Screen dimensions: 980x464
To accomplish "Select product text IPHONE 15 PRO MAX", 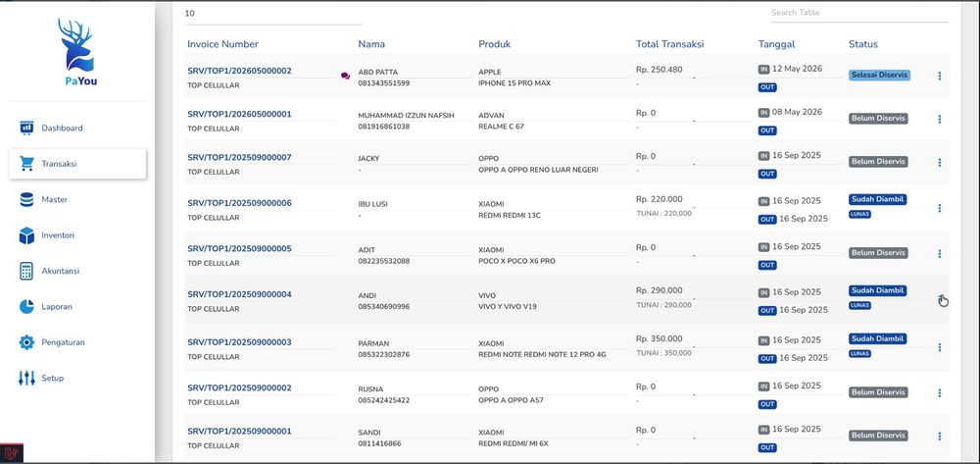I will pos(514,83).
